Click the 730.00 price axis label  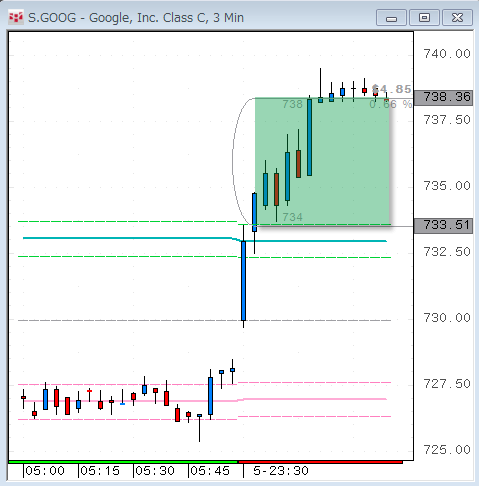(447, 318)
